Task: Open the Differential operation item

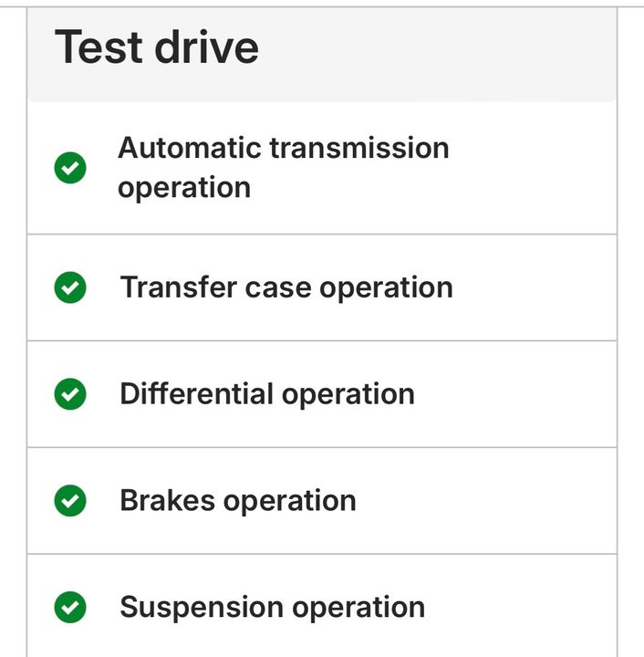Action: [322, 394]
